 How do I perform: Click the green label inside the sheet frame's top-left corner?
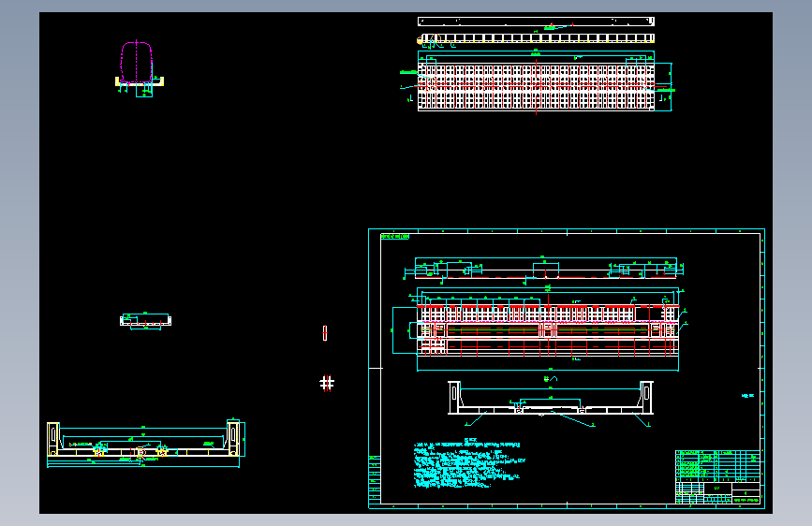click(x=395, y=237)
